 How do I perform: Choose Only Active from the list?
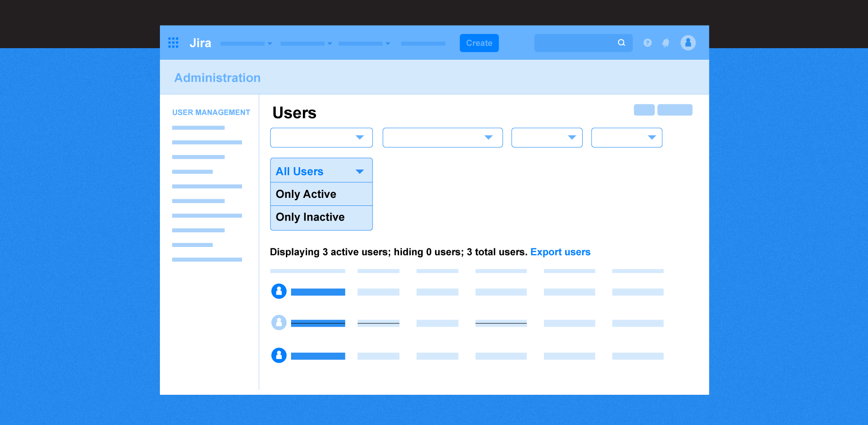(321, 194)
